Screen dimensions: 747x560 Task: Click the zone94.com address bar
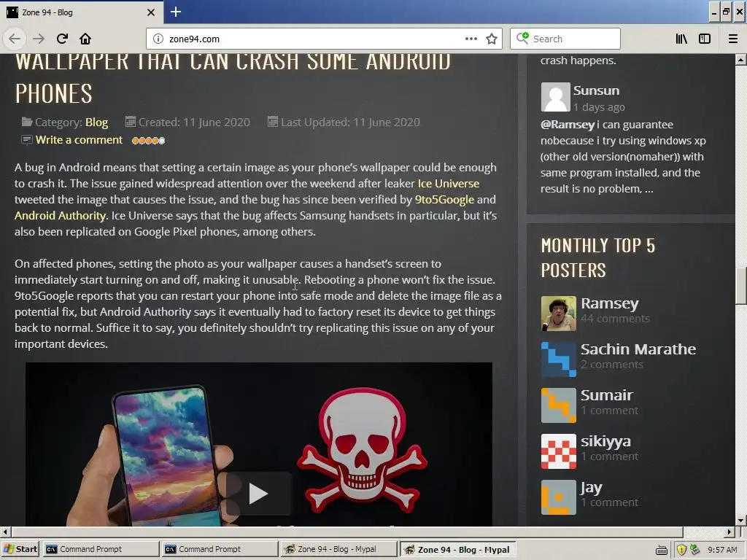312,39
